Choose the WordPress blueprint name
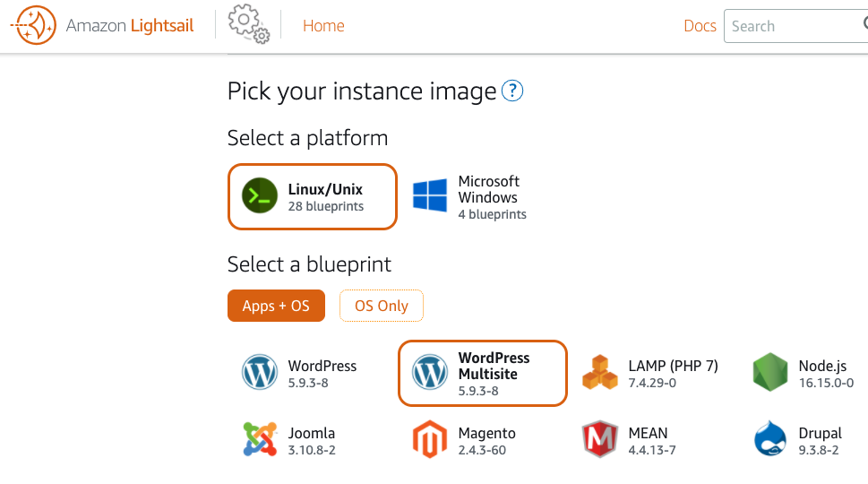868x484 pixels. (x=322, y=366)
